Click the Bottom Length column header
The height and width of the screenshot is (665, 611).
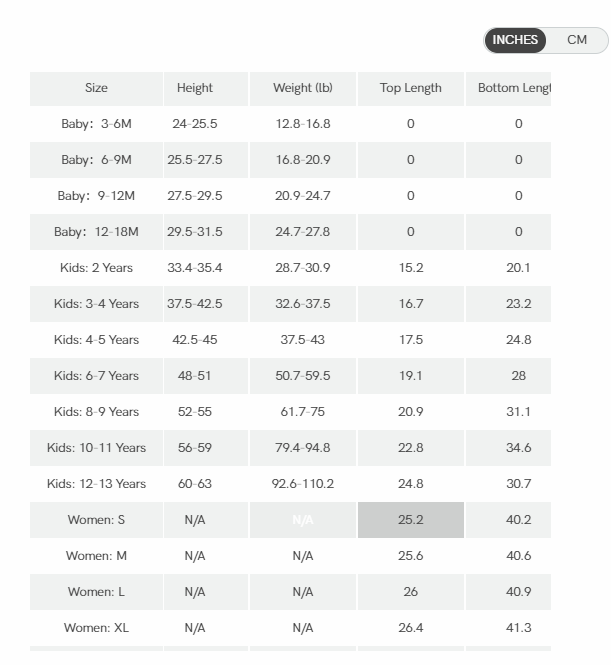coord(514,88)
